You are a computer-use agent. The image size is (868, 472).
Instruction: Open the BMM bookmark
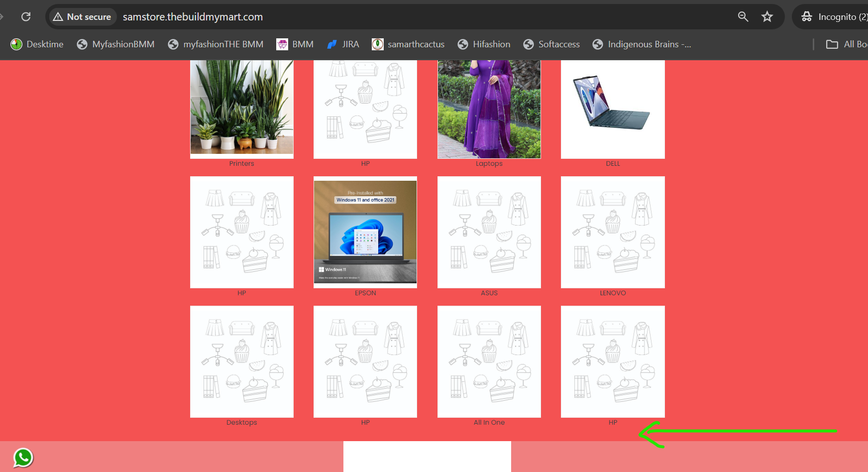(295, 44)
